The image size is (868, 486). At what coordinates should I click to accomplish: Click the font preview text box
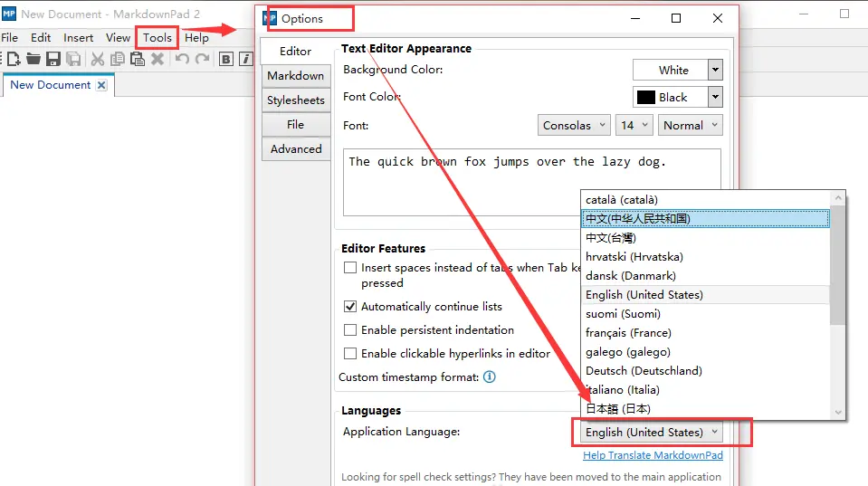click(532, 182)
